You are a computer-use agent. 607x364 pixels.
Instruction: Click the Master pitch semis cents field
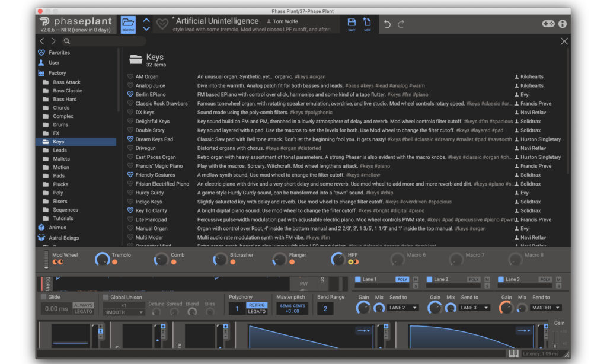click(292, 309)
